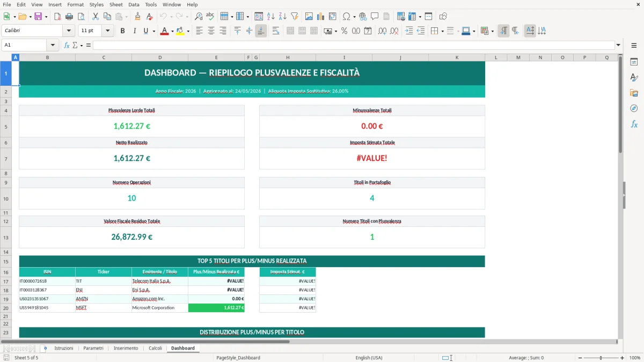Viewport: 644px width, 362px height.
Task: Open the sidebar Navigator compass icon
Action: [634, 108]
